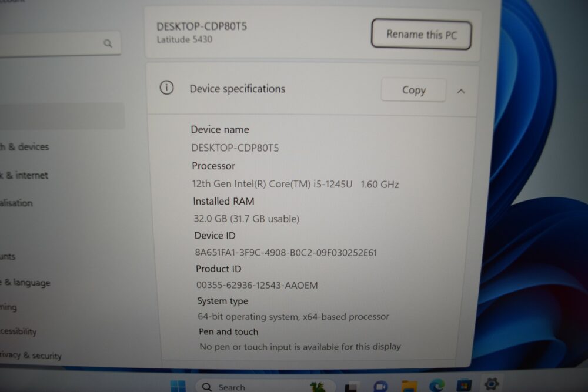Focus the Settings search field

pyautogui.click(x=60, y=44)
